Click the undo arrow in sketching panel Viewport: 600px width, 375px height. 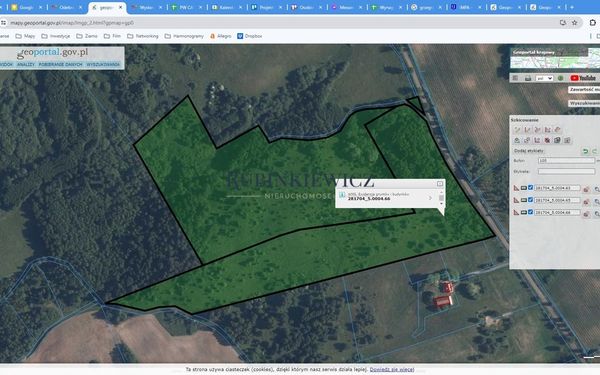coord(585,151)
